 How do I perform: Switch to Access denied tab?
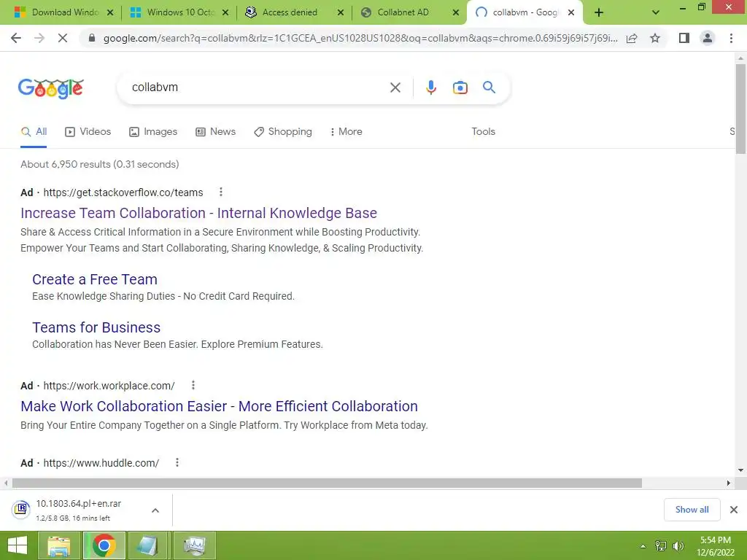290,12
